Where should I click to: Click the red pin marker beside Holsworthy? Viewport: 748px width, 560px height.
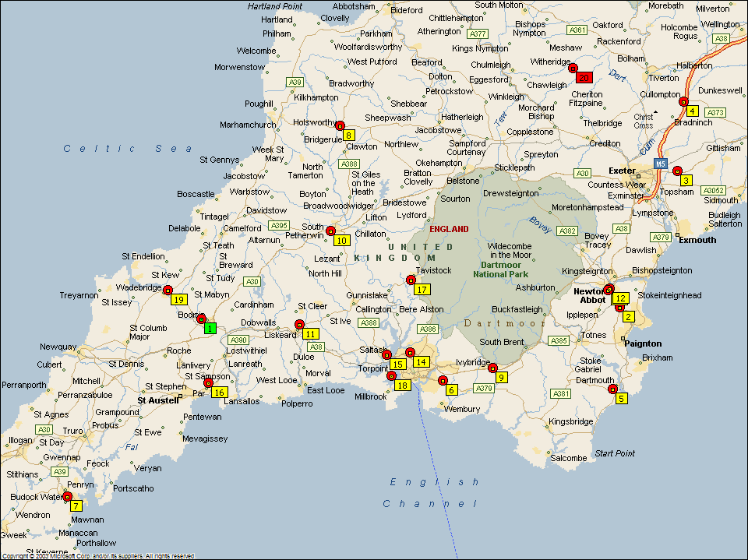[x=340, y=125]
